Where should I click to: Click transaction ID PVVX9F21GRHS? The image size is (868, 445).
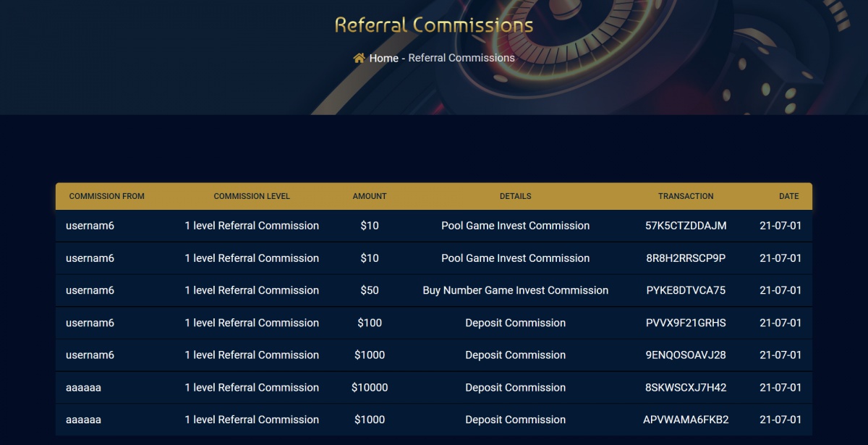point(686,323)
